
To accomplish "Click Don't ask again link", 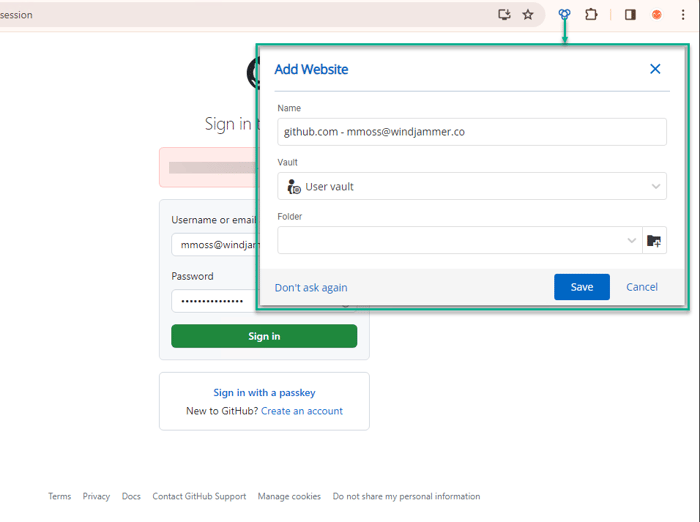I will 311,288.
